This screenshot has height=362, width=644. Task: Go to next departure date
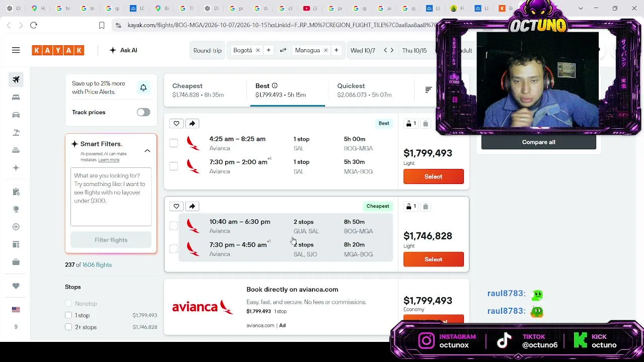tap(392, 50)
